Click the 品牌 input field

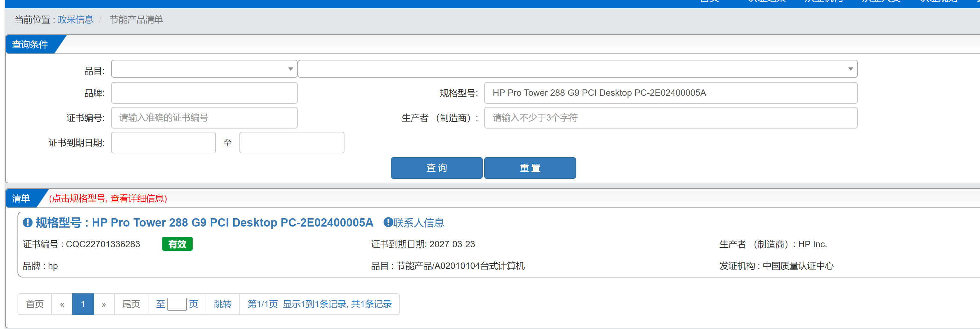204,93
